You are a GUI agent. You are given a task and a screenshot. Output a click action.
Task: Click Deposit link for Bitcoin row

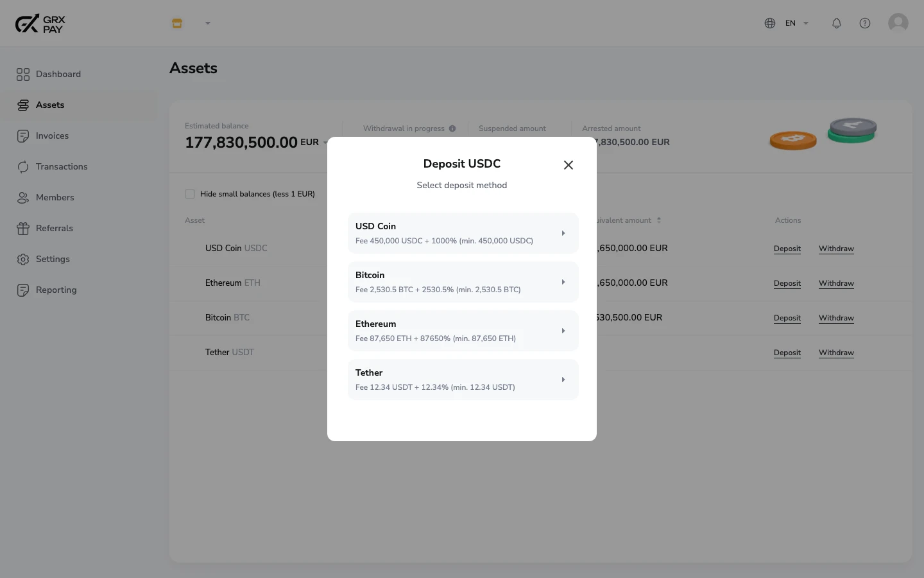(787, 318)
